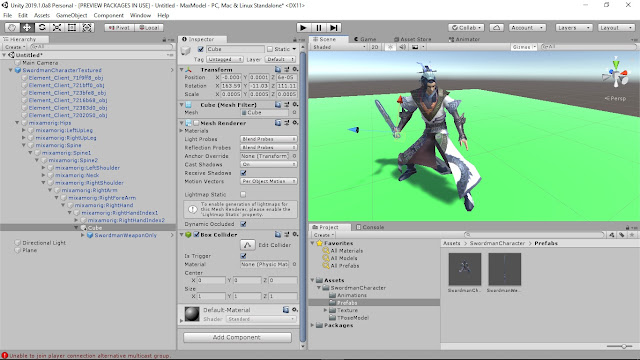Image resolution: width=640 pixels, height=360 pixels.
Task: Open the Gizmos dropdown
Action: point(524,47)
